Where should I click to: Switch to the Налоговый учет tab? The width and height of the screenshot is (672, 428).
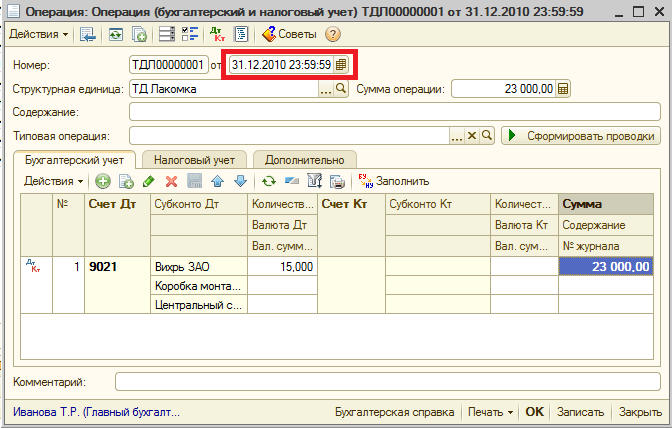pos(194,159)
